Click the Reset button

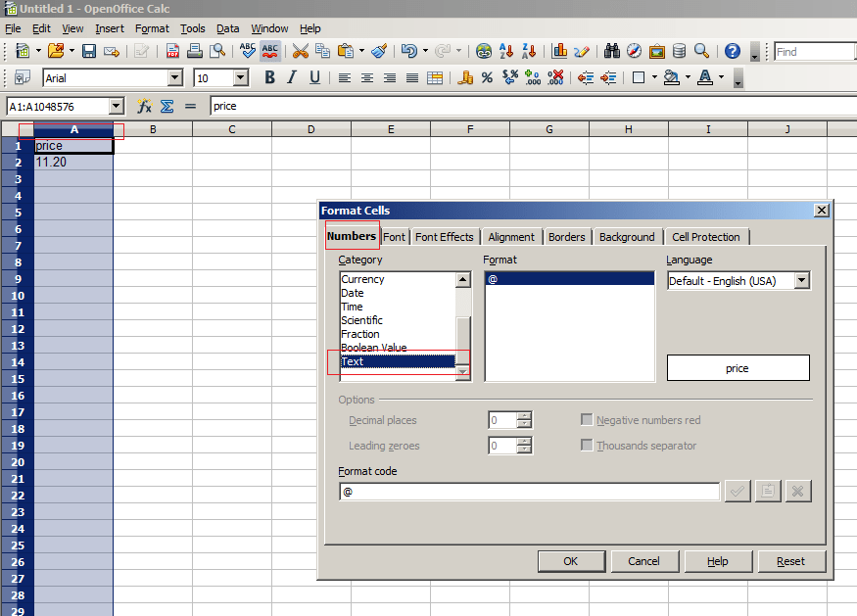pos(790,561)
